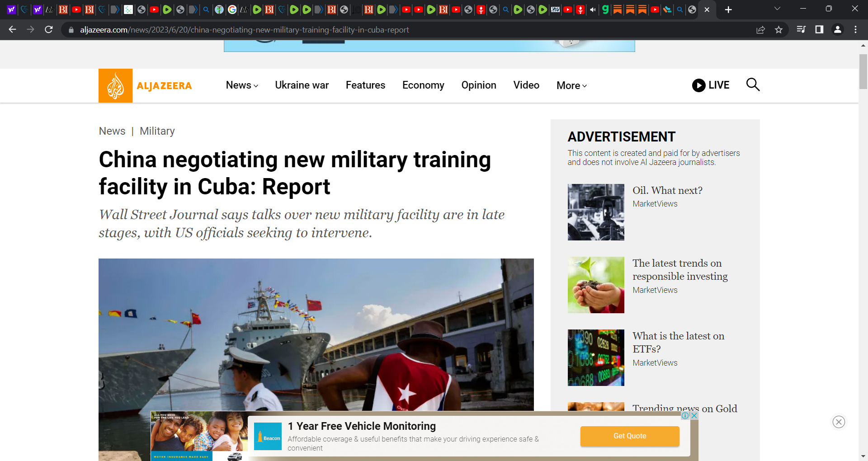Switch to the Google tab
The height and width of the screenshot is (461, 868).
pyautogui.click(x=232, y=9)
